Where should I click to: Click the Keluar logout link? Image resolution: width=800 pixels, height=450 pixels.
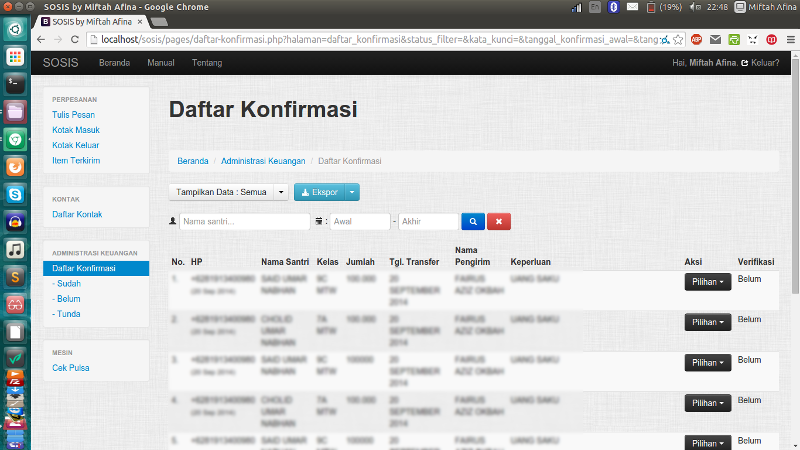(763, 63)
